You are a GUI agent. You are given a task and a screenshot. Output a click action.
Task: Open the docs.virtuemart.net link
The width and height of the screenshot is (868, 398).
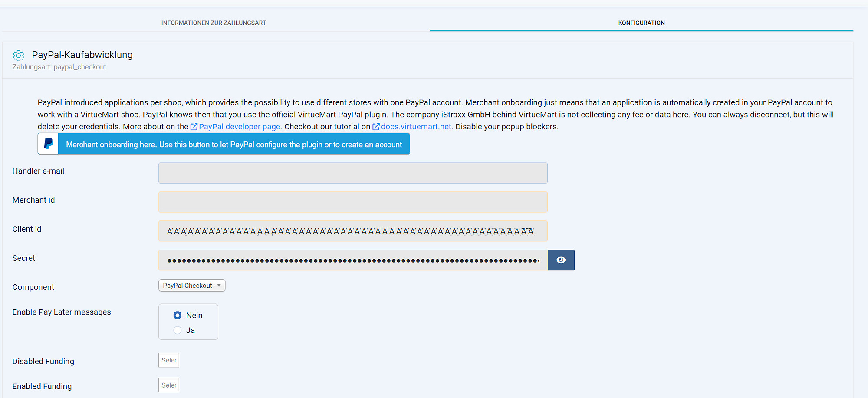416,127
